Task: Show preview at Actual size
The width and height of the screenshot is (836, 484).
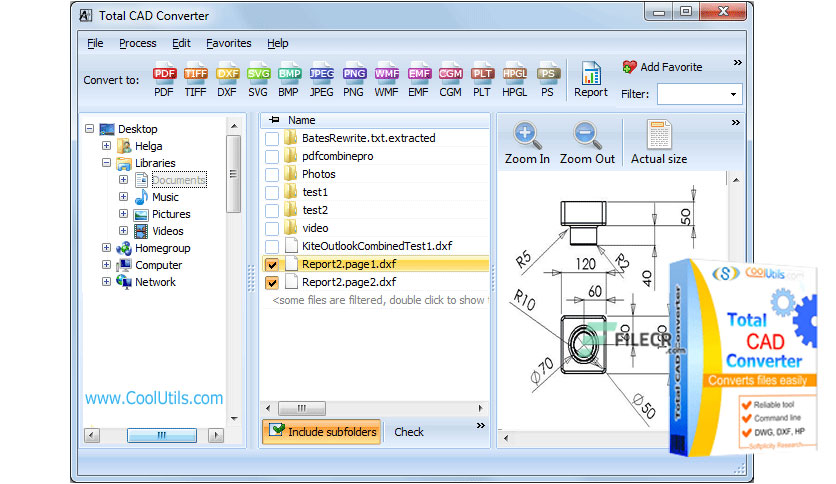Action: (x=659, y=143)
